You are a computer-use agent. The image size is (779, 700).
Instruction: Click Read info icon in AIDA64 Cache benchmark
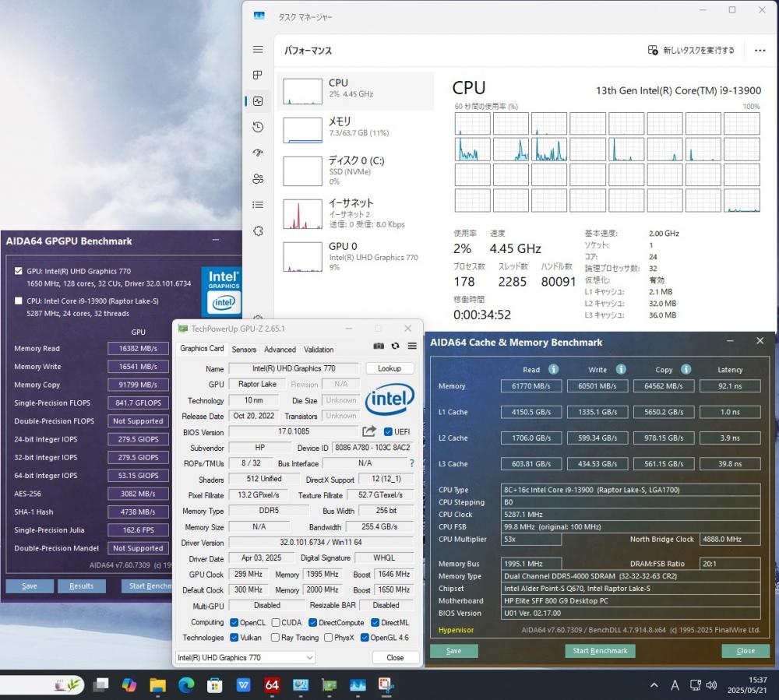553,369
